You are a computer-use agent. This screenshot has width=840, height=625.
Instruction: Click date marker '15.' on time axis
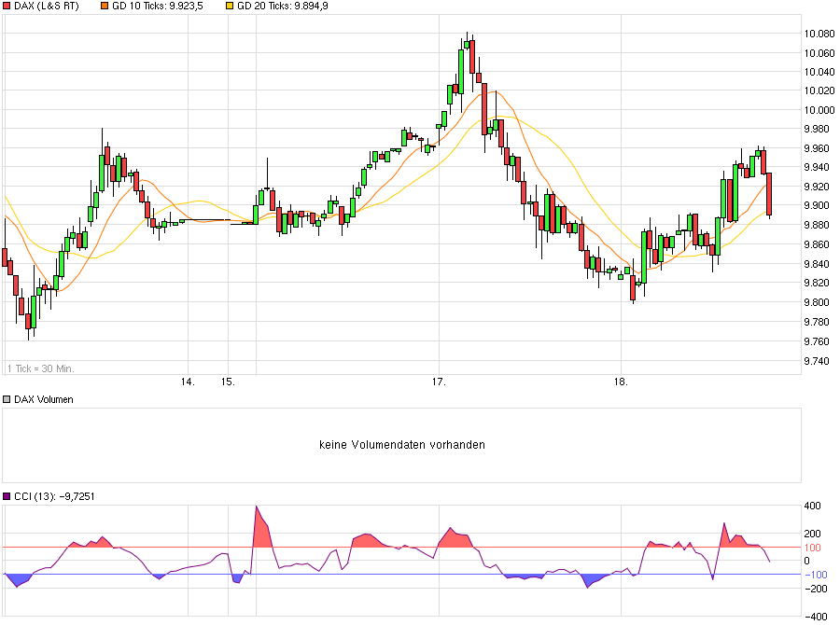[229, 382]
